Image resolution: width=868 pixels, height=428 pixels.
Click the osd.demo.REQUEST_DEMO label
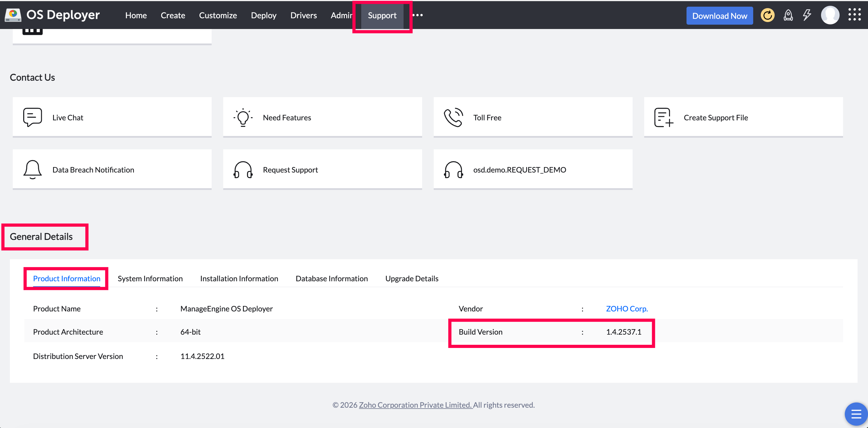[520, 170]
